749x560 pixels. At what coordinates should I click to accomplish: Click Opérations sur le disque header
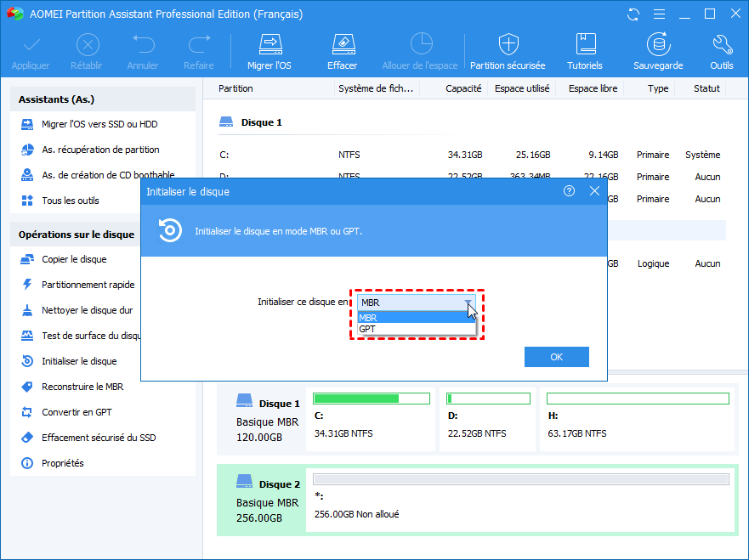[76, 235]
